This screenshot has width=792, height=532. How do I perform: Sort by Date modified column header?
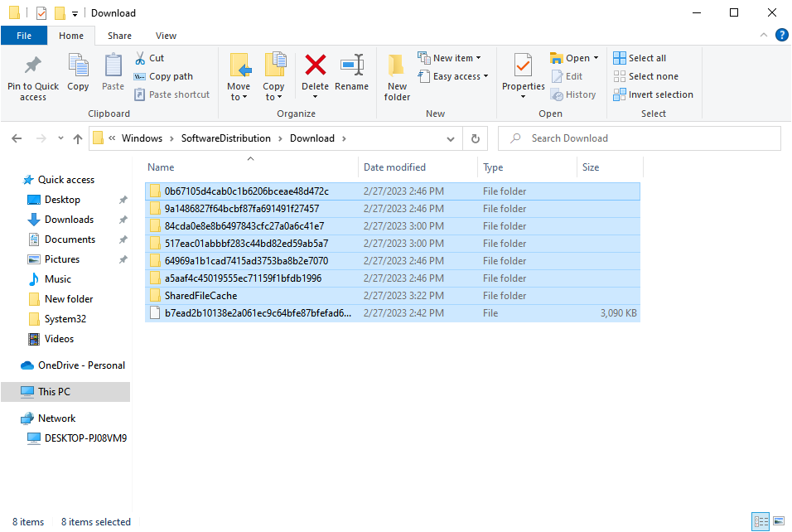point(418,167)
